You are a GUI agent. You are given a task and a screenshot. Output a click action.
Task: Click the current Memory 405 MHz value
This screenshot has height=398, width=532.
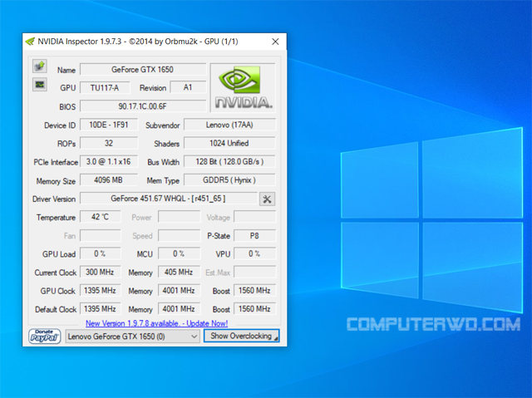[x=180, y=272]
